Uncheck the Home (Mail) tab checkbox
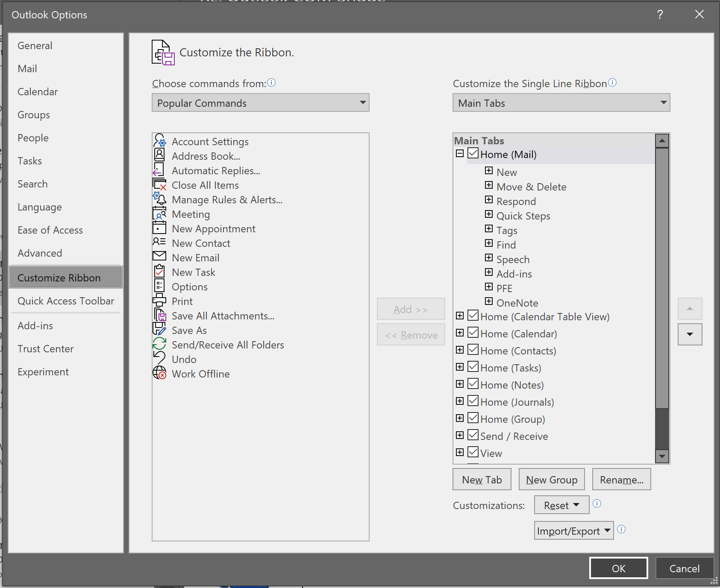 [473, 153]
